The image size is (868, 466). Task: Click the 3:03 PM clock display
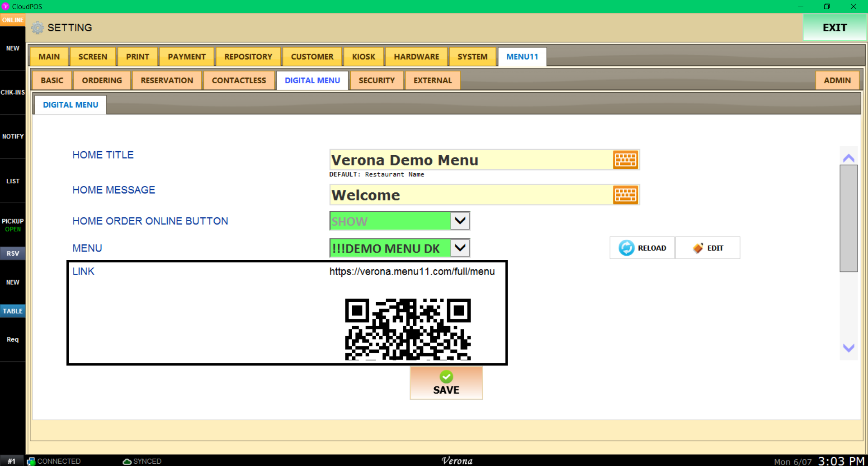841,461
